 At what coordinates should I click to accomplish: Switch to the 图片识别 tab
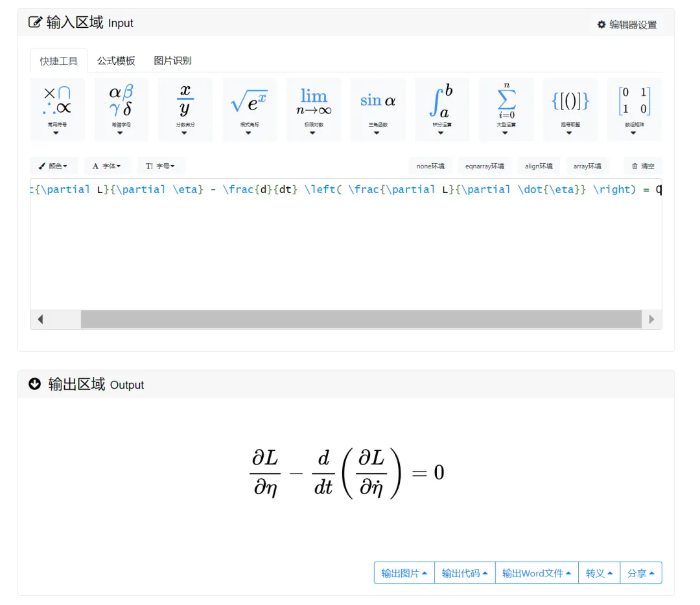click(172, 61)
